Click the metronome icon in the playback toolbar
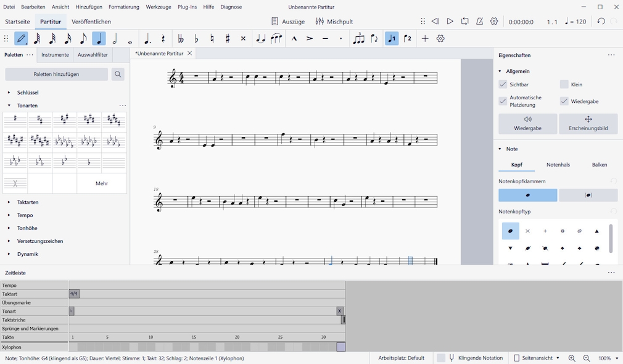 [479, 21]
